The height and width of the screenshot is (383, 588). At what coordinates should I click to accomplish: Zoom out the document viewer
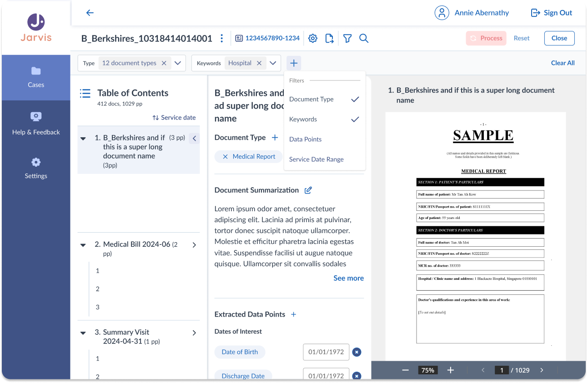click(406, 370)
